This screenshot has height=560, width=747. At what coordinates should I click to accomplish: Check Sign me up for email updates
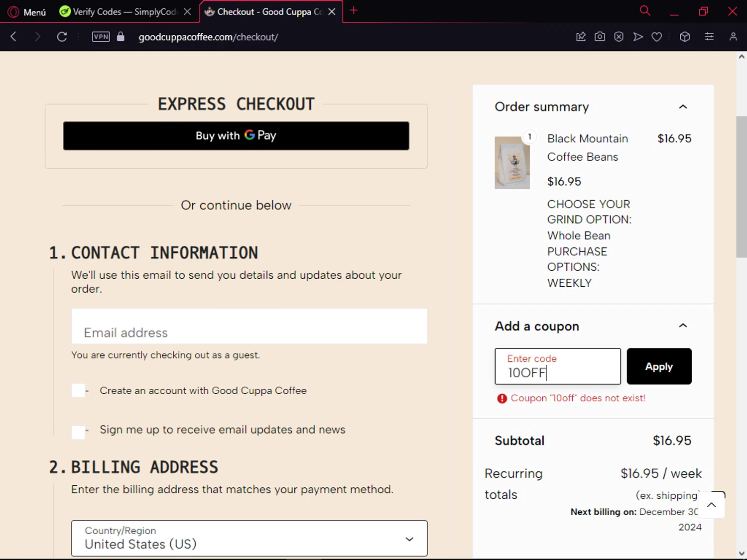(78, 432)
